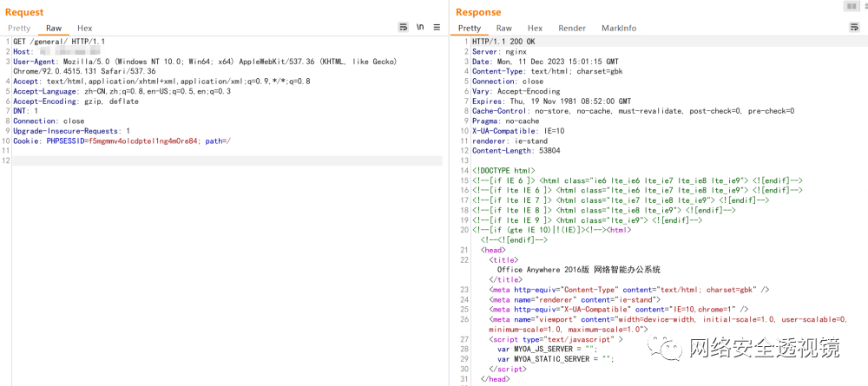This screenshot has width=868, height=386.
Task: Click the Pragma: no-cache header
Action: point(505,121)
